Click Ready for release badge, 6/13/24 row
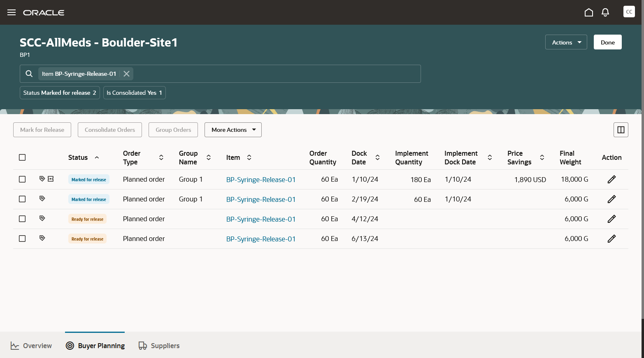Image resolution: width=644 pixels, height=358 pixels. pyautogui.click(x=87, y=239)
